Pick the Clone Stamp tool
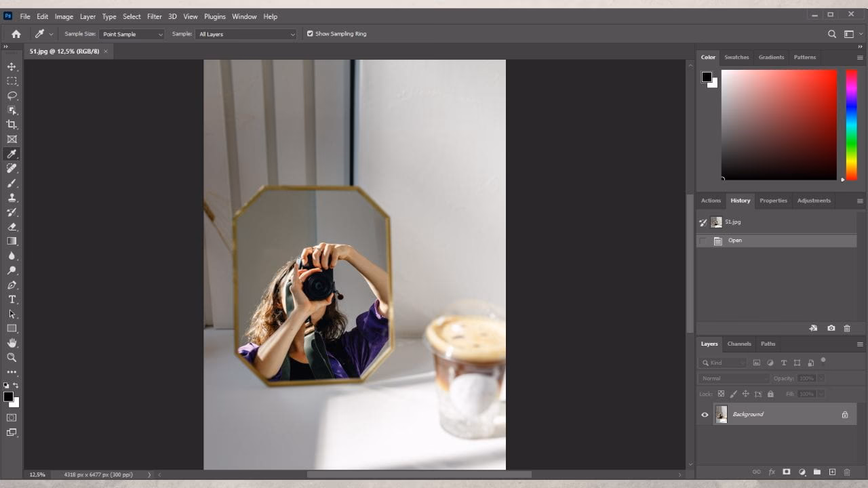 tap(11, 197)
